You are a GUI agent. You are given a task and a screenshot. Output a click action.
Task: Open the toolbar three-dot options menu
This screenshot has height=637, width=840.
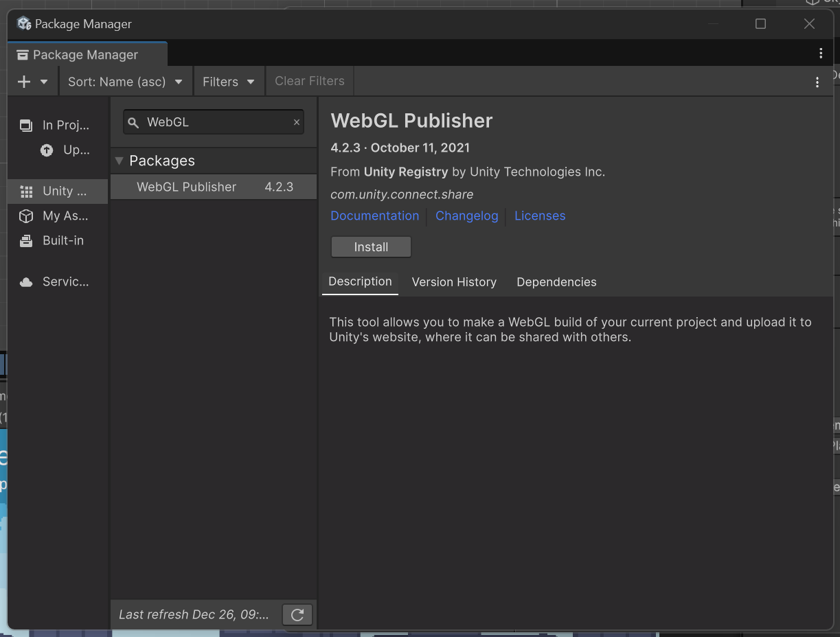(x=817, y=82)
